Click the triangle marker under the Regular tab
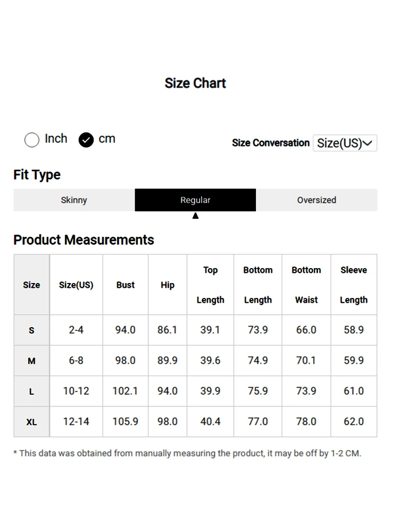 click(195, 215)
